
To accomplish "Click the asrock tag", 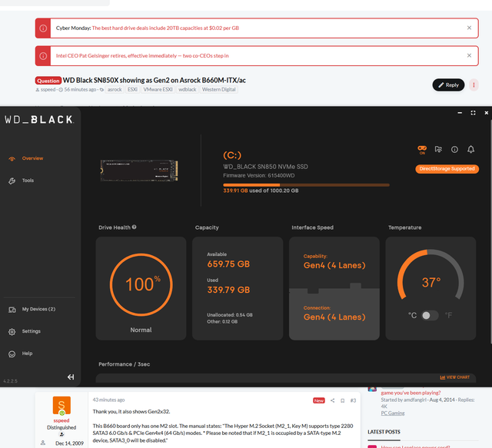I will coord(115,89).
